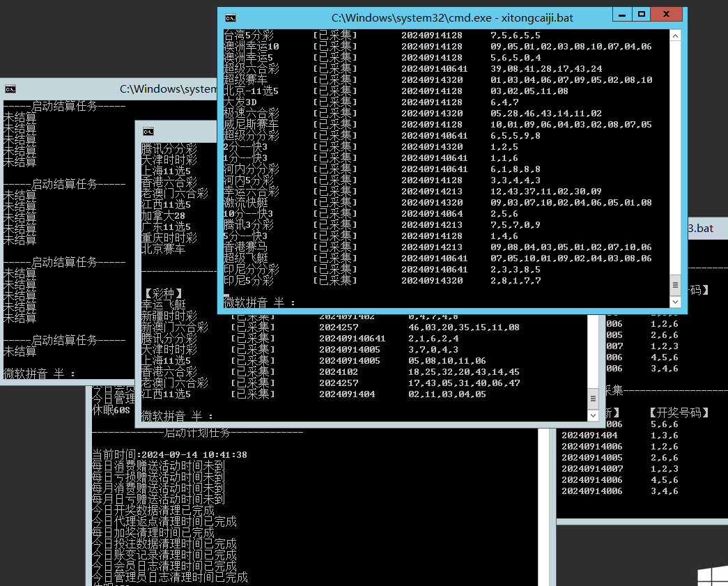This screenshot has width=728, height=586.
Task: Click scrollbar thumb in the 【彩种】 window
Action: (593, 399)
